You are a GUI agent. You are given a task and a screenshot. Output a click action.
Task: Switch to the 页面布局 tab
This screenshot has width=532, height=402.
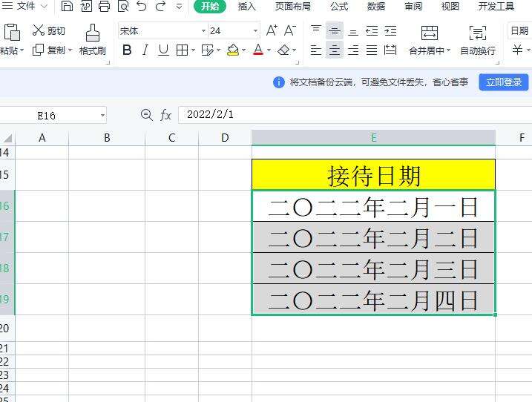[x=292, y=6]
